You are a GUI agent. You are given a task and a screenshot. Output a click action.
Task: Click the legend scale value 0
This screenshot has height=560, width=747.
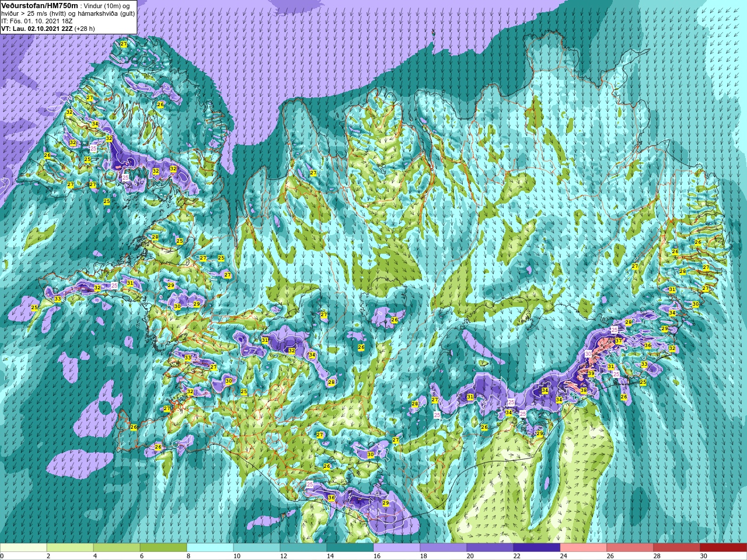click(x=2, y=556)
